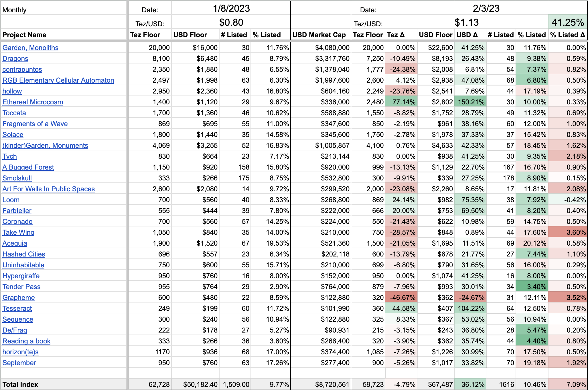Select the $0.80 Tez/USD value cell

click(x=231, y=22)
